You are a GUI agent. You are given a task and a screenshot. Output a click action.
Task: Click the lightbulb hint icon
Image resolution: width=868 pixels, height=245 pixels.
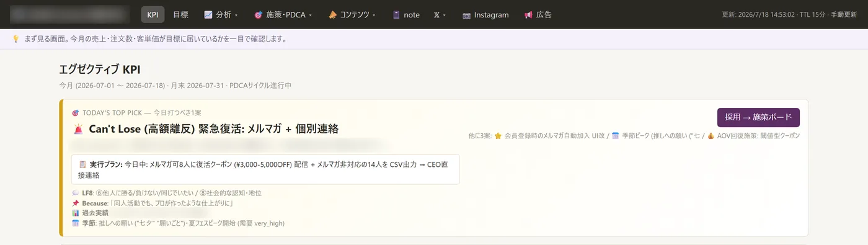click(x=16, y=39)
